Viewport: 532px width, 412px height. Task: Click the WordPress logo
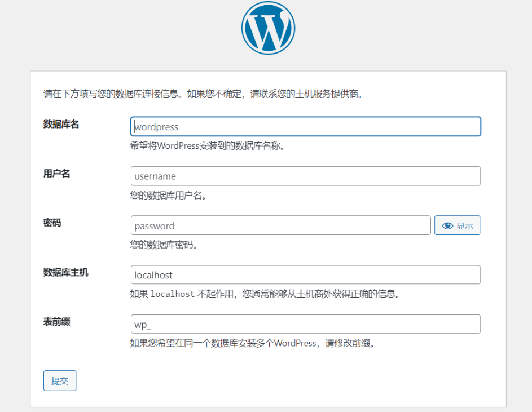tap(268, 28)
